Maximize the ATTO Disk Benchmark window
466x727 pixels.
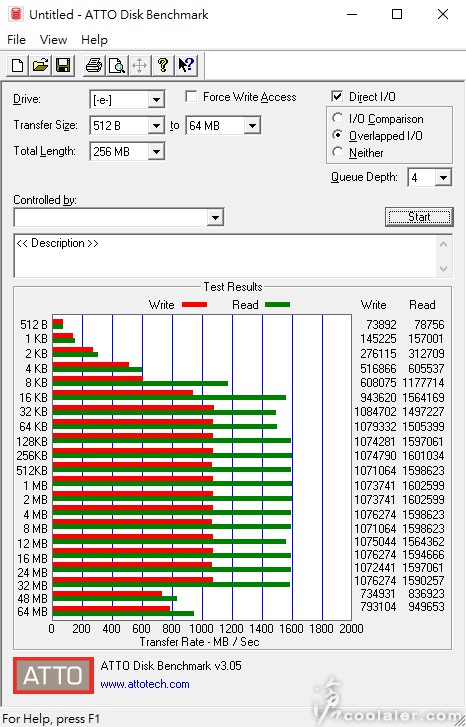(x=397, y=14)
